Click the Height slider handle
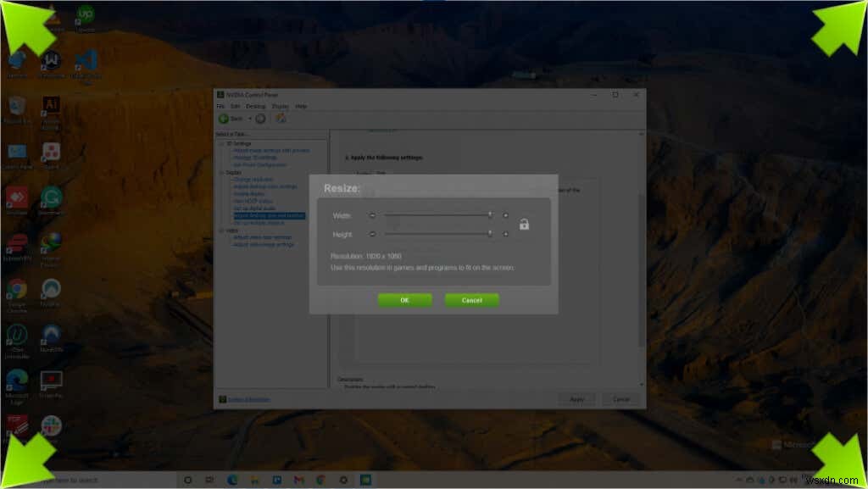Screen dimensions: 868x489 point(490,234)
